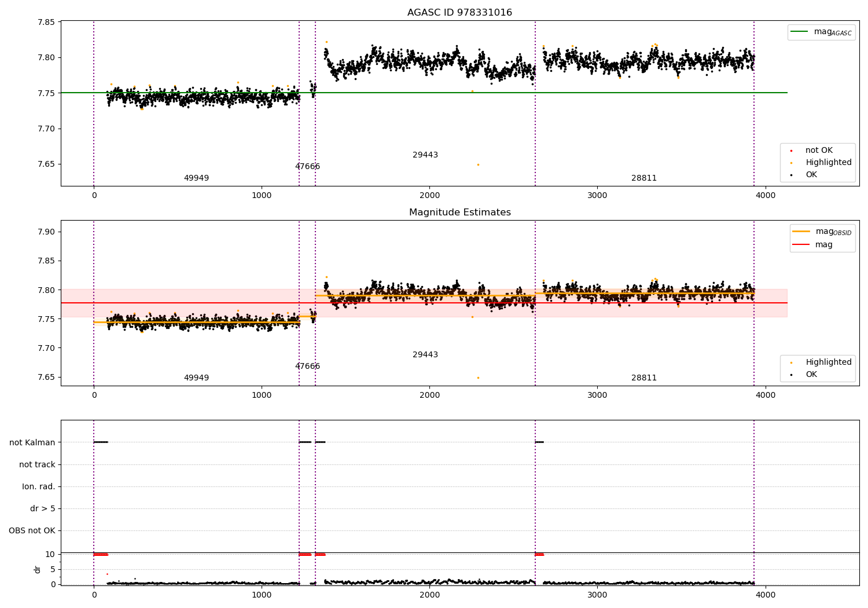Click obsid label 28811 in AGASC ID panel

pos(644,178)
